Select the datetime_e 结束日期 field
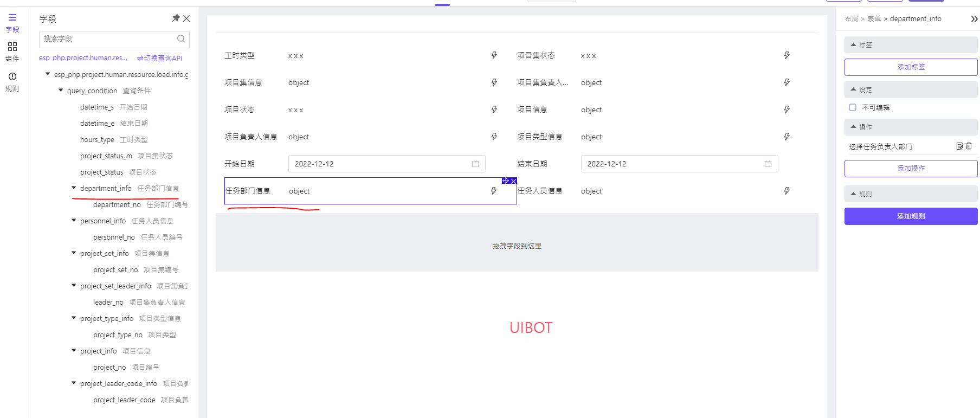 (114, 123)
